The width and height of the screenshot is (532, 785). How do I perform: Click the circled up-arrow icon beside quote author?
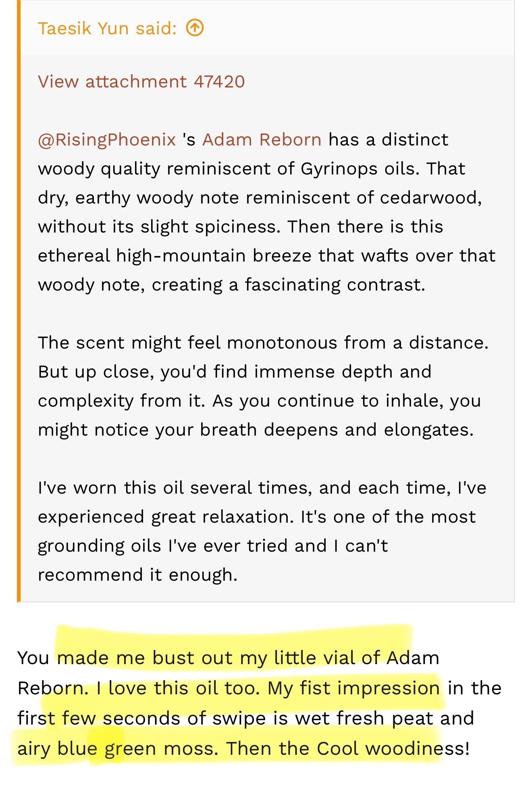coord(195,28)
